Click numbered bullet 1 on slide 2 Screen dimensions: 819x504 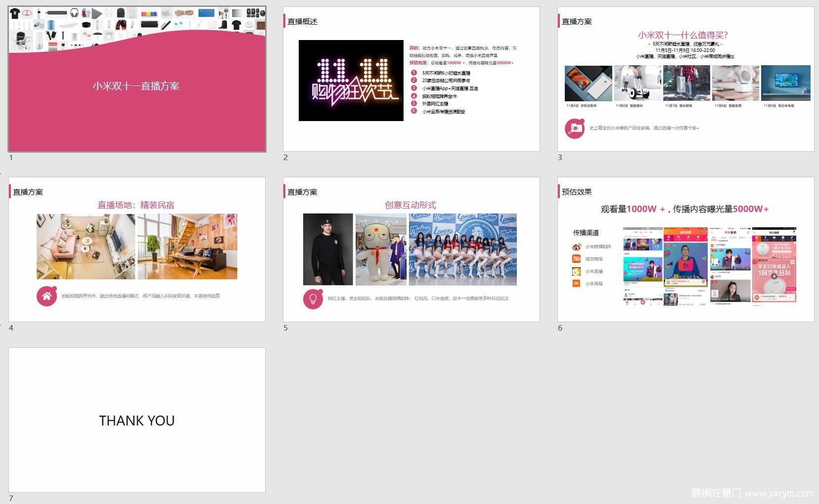coord(414,73)
